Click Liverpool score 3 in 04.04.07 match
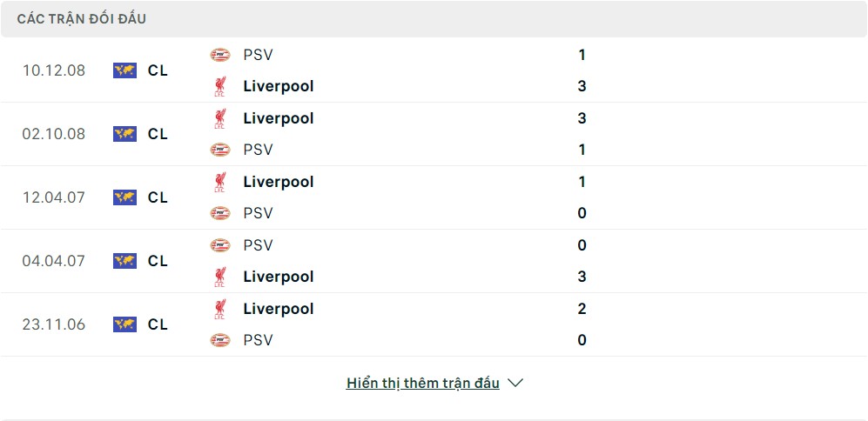This screenshot has width=868, height=421. point(582,277)
